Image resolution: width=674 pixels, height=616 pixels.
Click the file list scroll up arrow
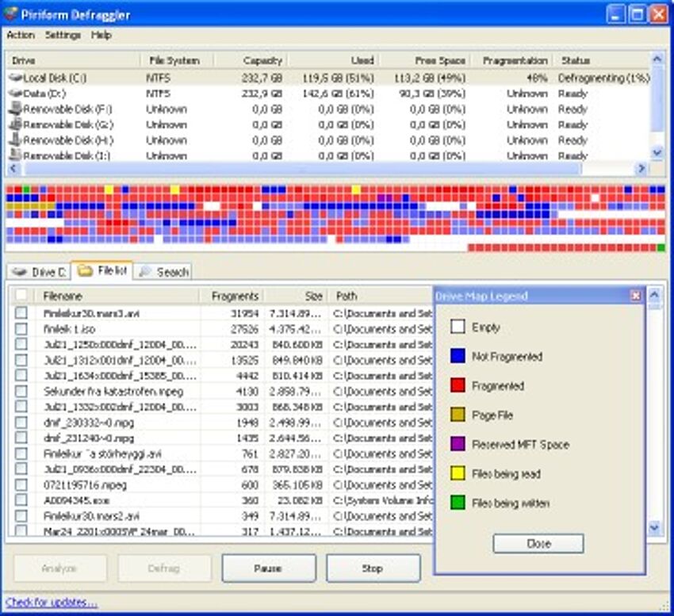point(654,296)
